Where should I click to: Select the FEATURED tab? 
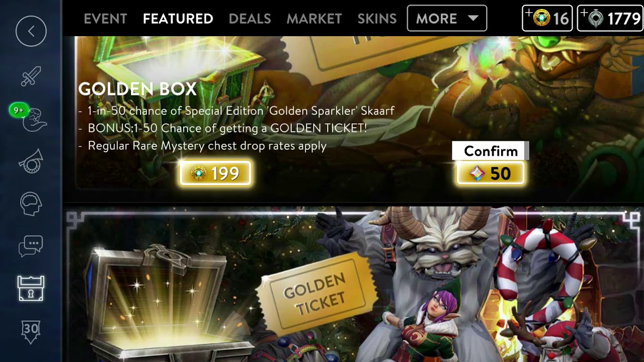(x=178, y=19)
